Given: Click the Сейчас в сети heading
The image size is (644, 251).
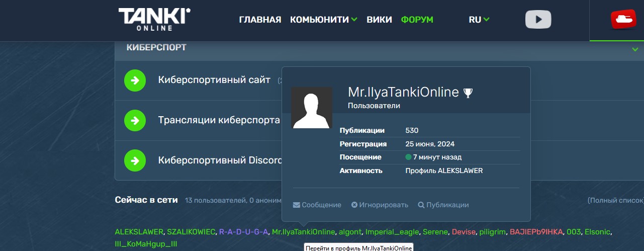Looking at the screenshot, I should tap(146, 200).
